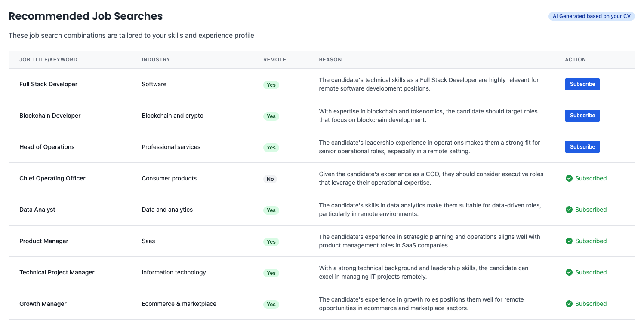Click the checkmark icon on the Data Analyst row

(x=569, y=210)
